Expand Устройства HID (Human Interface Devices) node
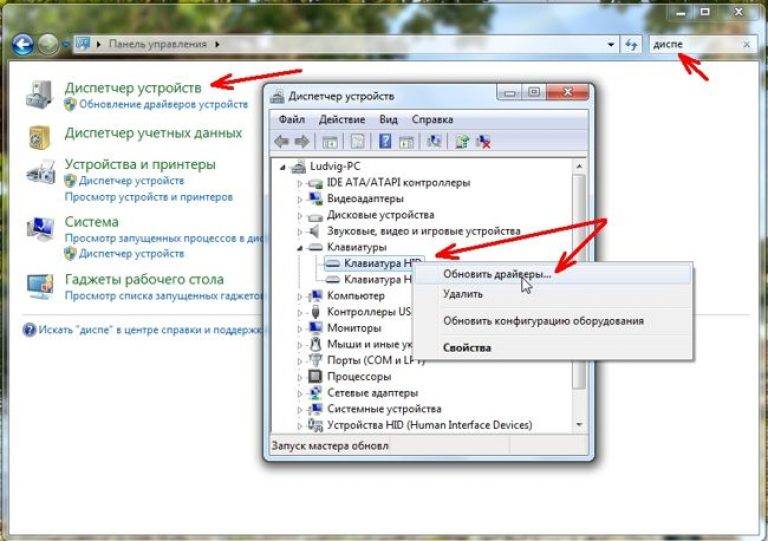 tap(300, 426)
